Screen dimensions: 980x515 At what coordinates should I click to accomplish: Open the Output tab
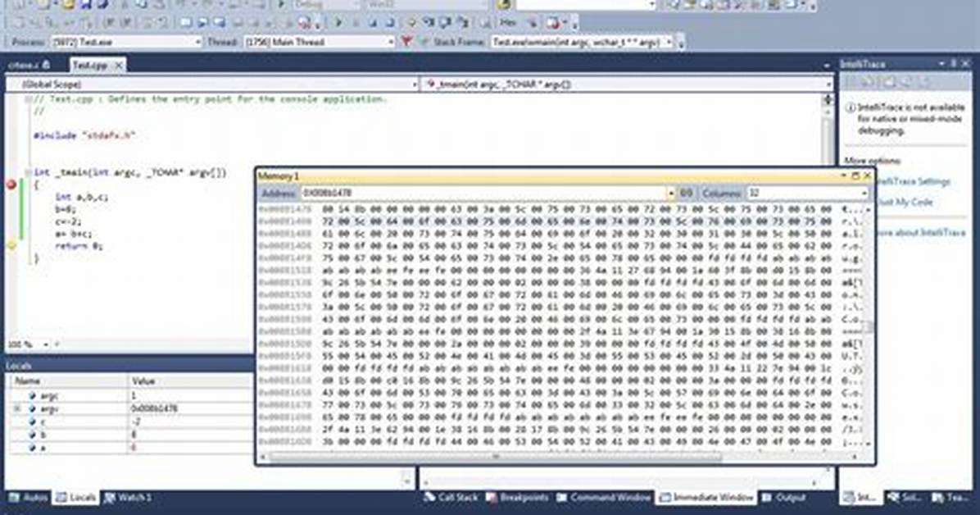783,498
